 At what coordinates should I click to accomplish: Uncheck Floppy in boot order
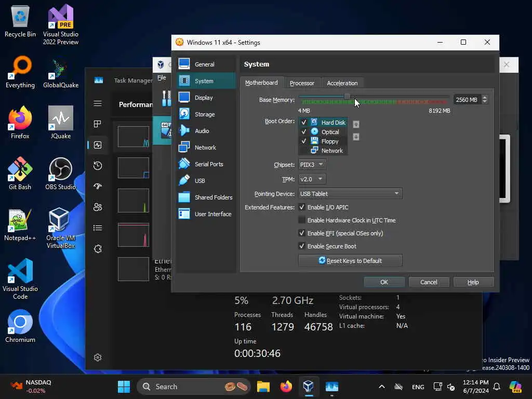(303, 141)
